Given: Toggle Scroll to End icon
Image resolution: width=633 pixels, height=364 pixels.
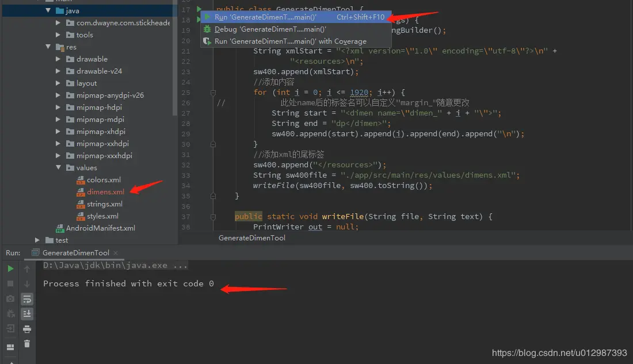Looking at the screenshot, I should pos(27,313).
